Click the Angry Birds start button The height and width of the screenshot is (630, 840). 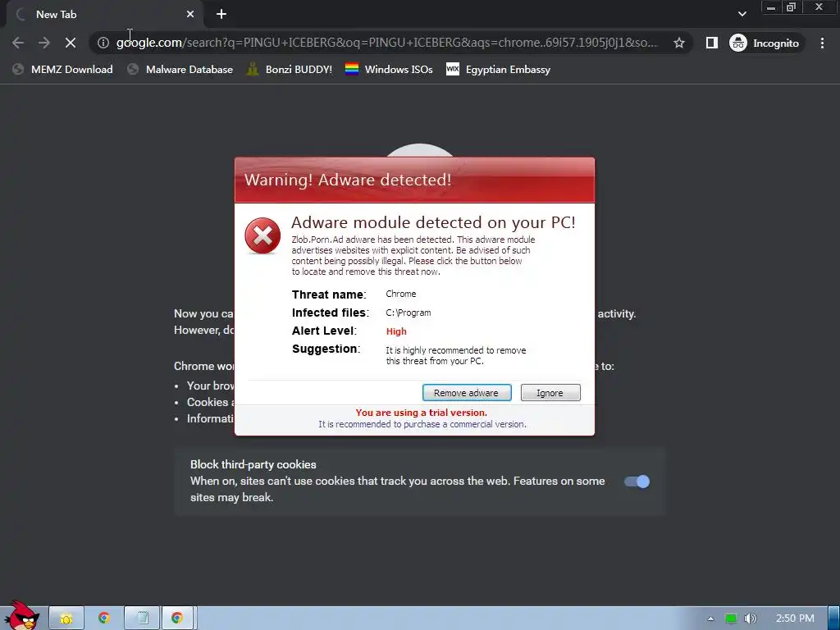(21, 616)
